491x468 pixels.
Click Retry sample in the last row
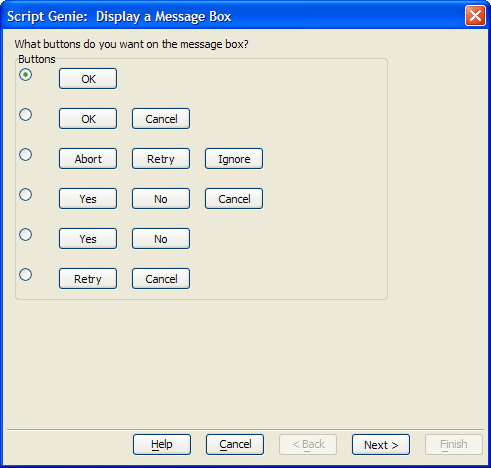point(88,279)
